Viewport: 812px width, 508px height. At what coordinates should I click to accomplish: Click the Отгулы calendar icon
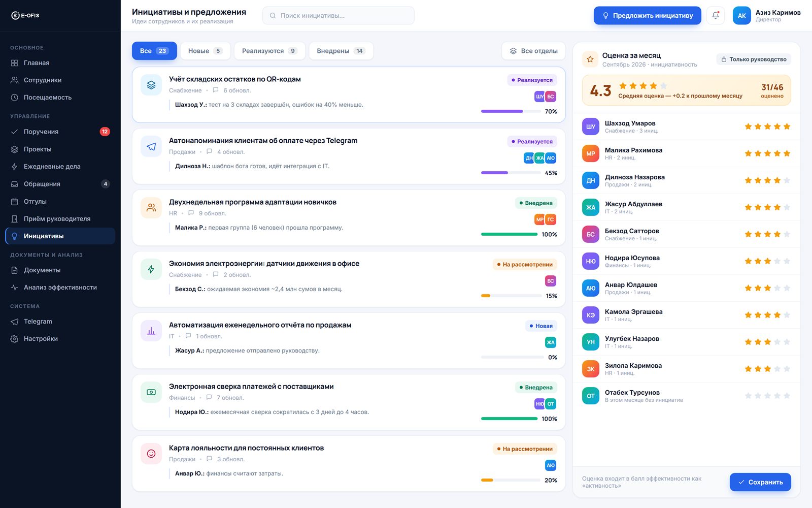(15, 202)
